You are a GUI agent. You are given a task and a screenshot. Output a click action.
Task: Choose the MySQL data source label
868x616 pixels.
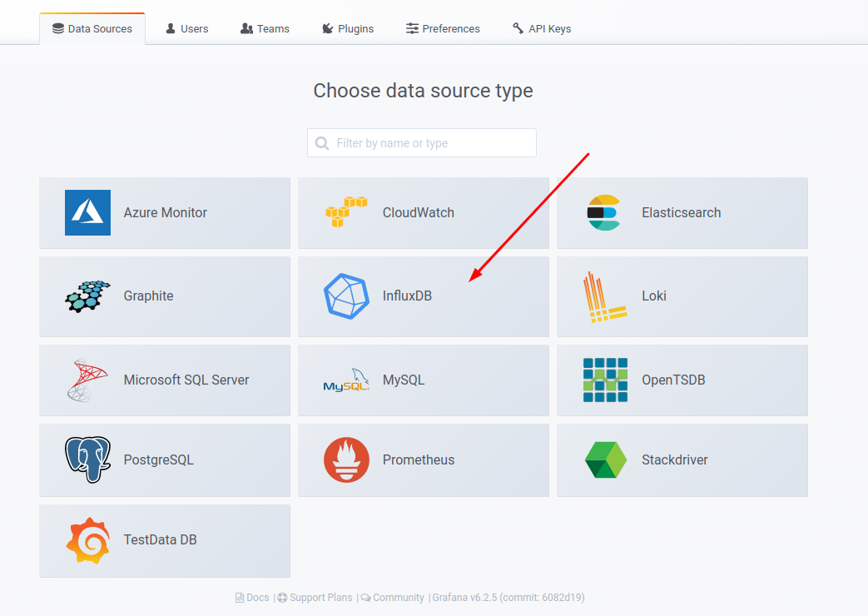[404, 380]
